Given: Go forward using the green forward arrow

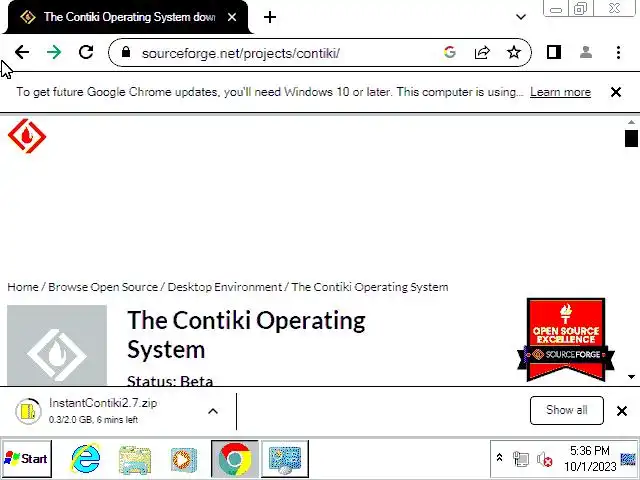Looking at the screenshot, I should pyautogui.click(x=53, y=52).
